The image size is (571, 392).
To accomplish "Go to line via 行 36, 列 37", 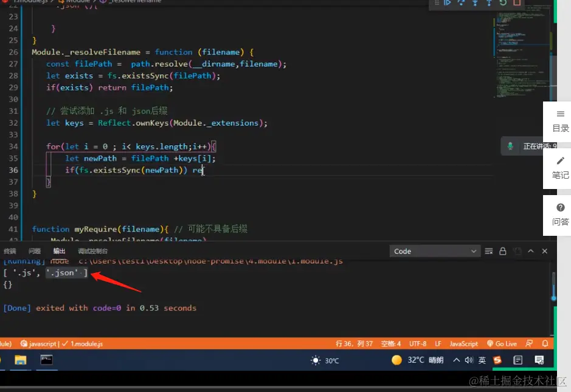I will (354, 343).
